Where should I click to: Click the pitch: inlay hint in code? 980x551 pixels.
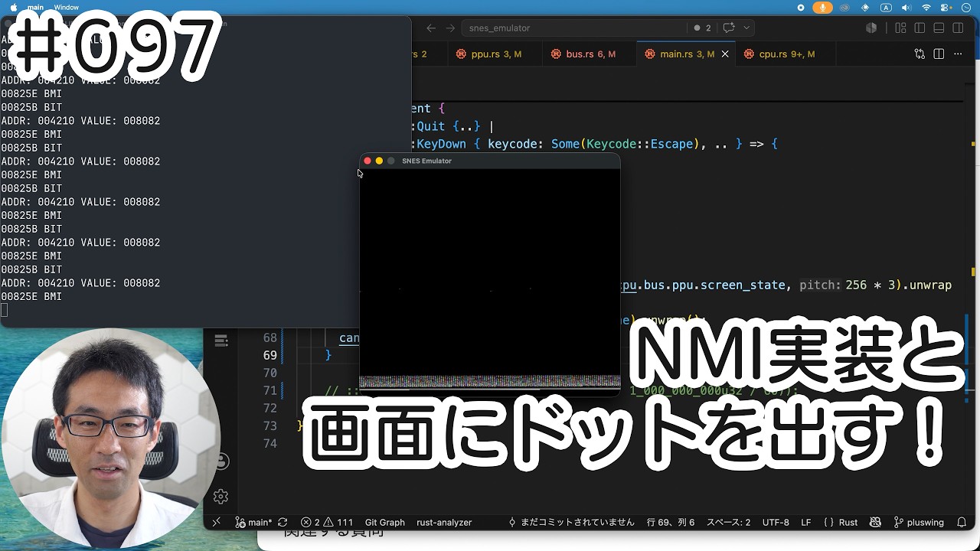coord(820,285)
